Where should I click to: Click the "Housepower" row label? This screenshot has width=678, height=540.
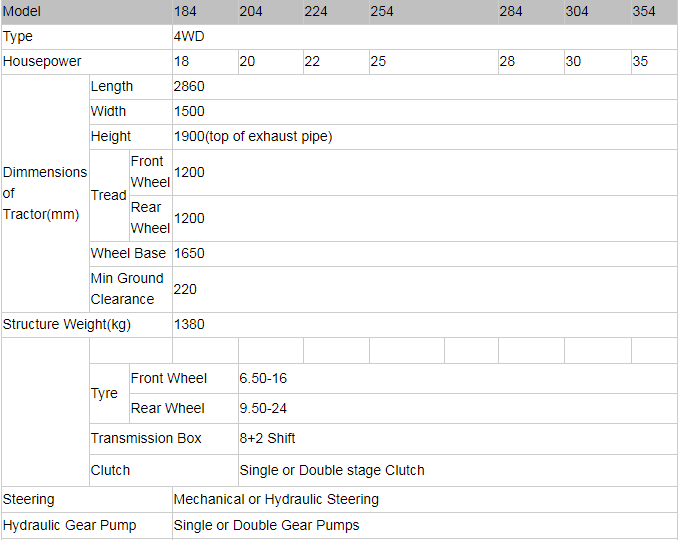point(42,61)
